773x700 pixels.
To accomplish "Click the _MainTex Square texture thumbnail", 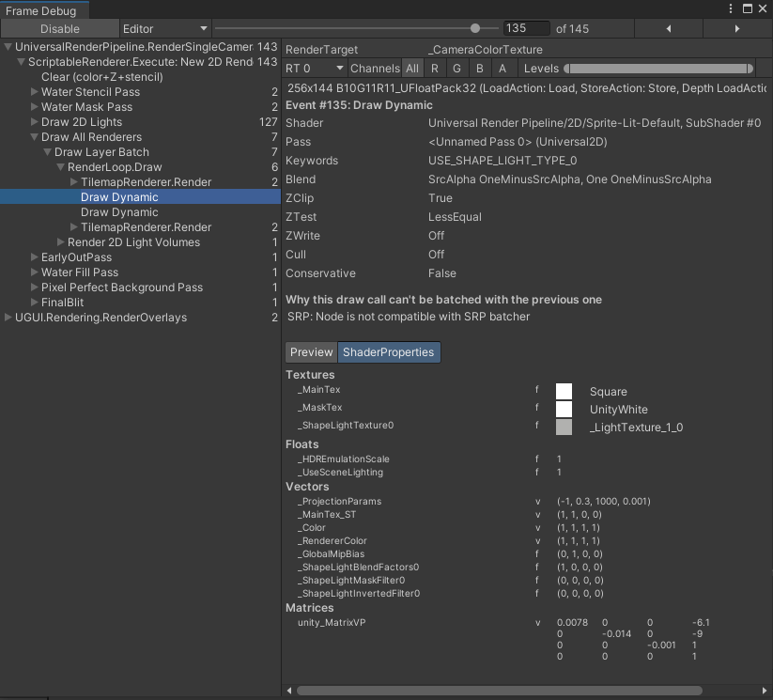I will (564, 391).
